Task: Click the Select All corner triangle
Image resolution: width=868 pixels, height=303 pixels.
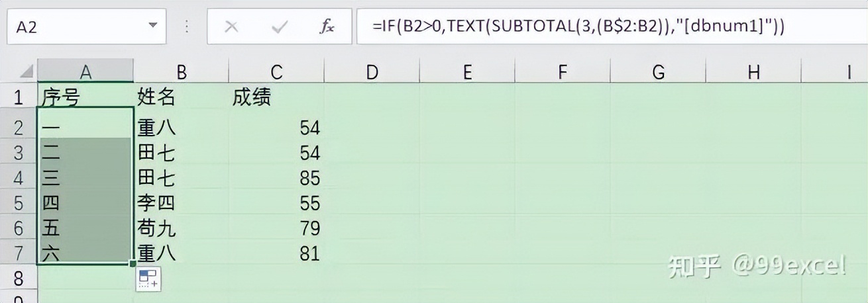Action: pos(26,71)
